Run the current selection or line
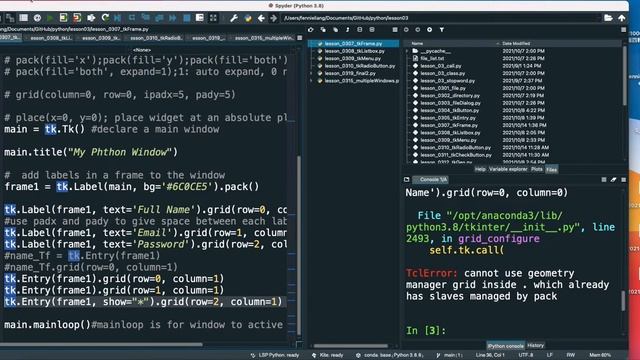The image size is (640, 360). pyautogui.click(x=91, y=18)
